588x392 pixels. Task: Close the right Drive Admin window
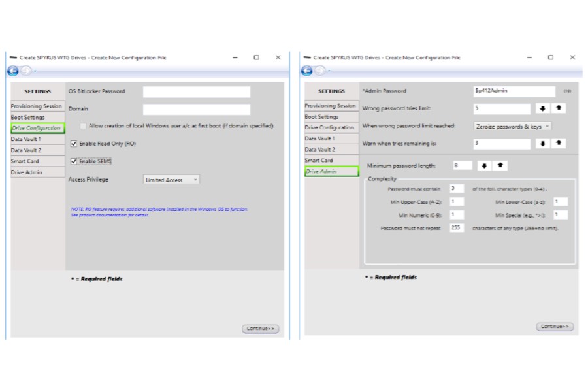tap(572, 57)
